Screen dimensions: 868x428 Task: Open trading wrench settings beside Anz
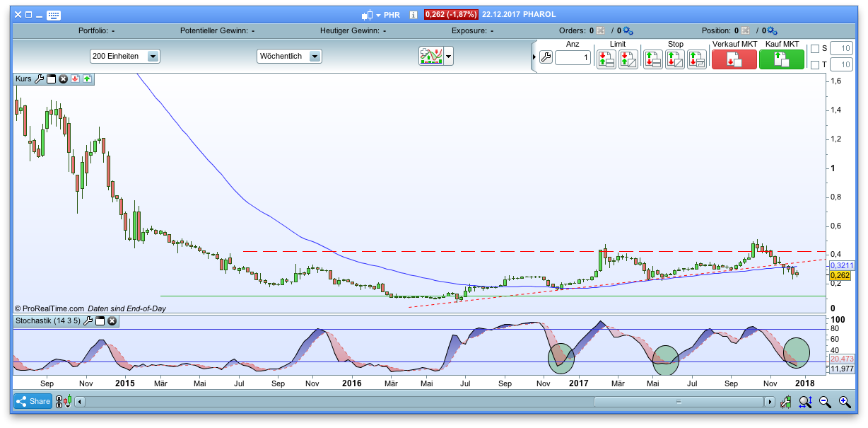point(545,57)
